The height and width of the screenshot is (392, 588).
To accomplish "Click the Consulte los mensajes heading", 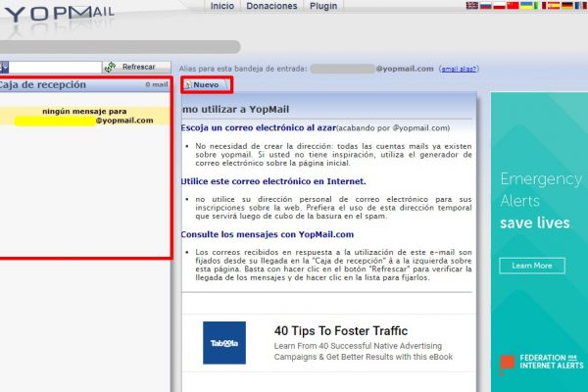I will (268, 234).
